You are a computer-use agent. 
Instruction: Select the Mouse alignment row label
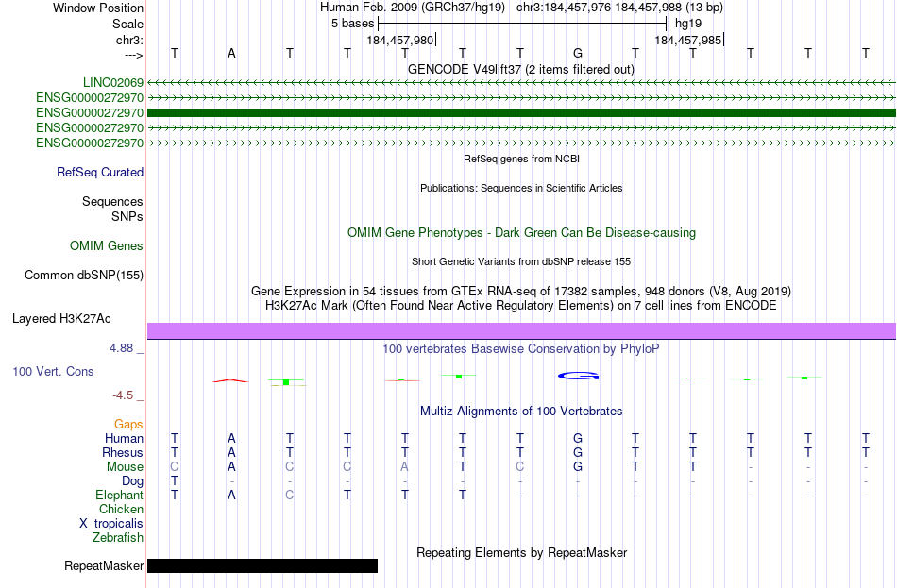125,467
